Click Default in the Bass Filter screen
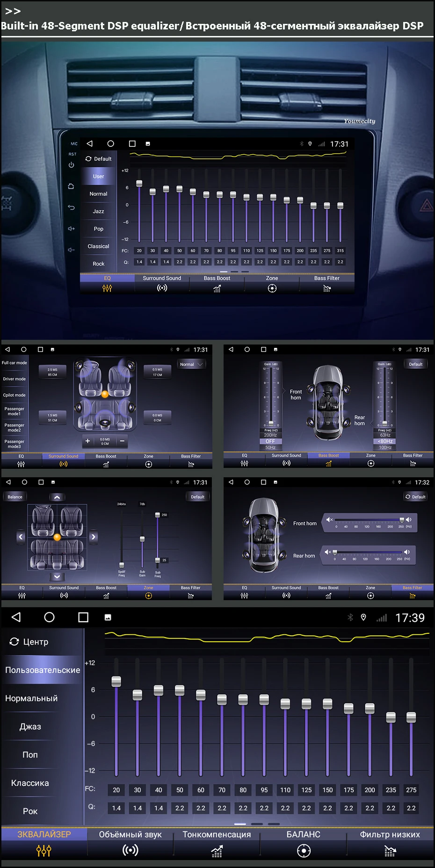The width and height of the screenshot is (435, 868). (x=416, y=497)
